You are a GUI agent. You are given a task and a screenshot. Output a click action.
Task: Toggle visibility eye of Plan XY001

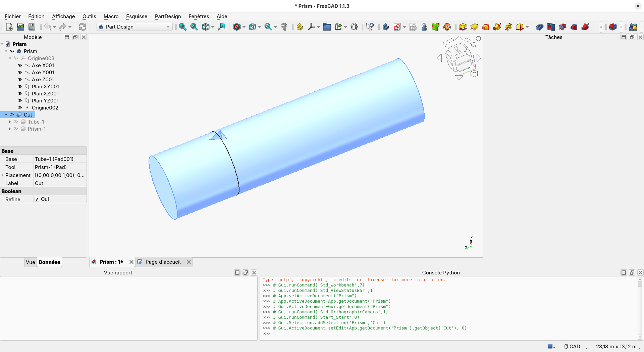point(20,87)
